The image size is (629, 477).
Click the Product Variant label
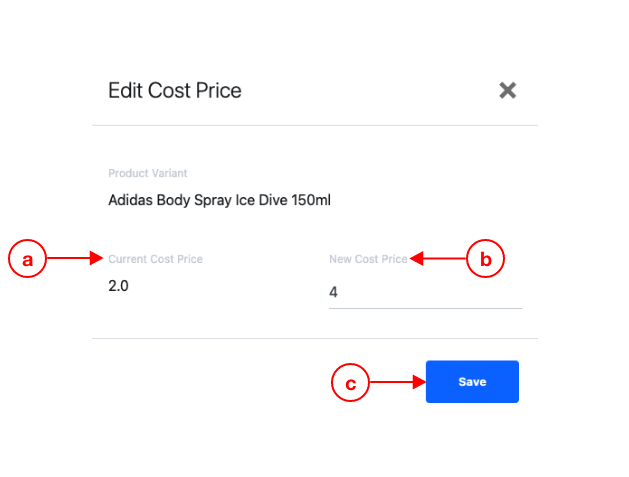point(148,173)
